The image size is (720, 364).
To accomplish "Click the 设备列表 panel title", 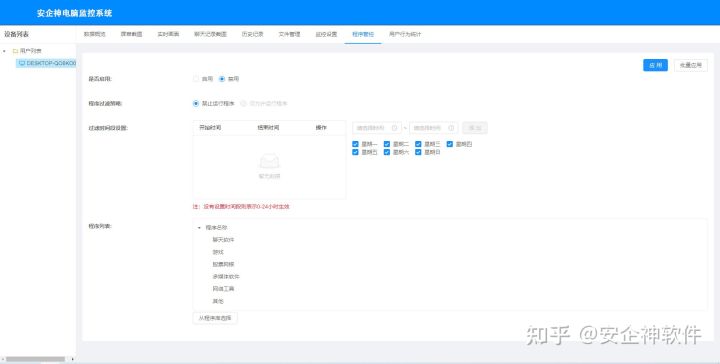I will pos(17,34).
